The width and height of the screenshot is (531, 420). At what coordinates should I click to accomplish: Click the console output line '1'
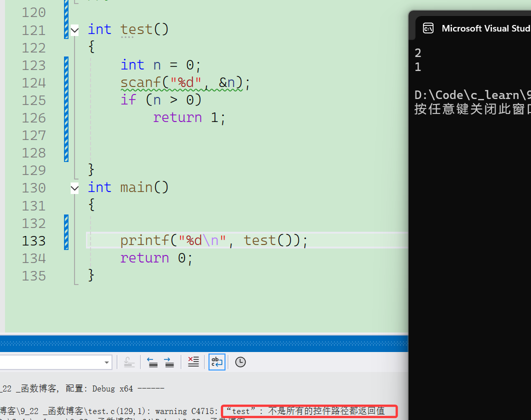pos(418,67)
